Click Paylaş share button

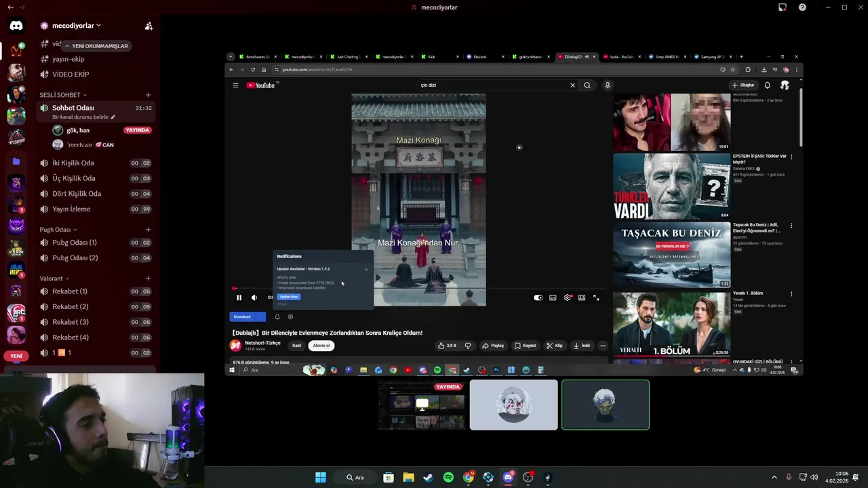coord(493,346)
